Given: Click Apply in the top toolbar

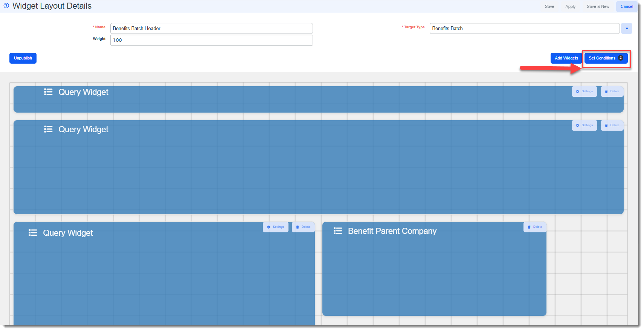Looking at the screenshot, I should pyautogui.click(x=570, y=6).
